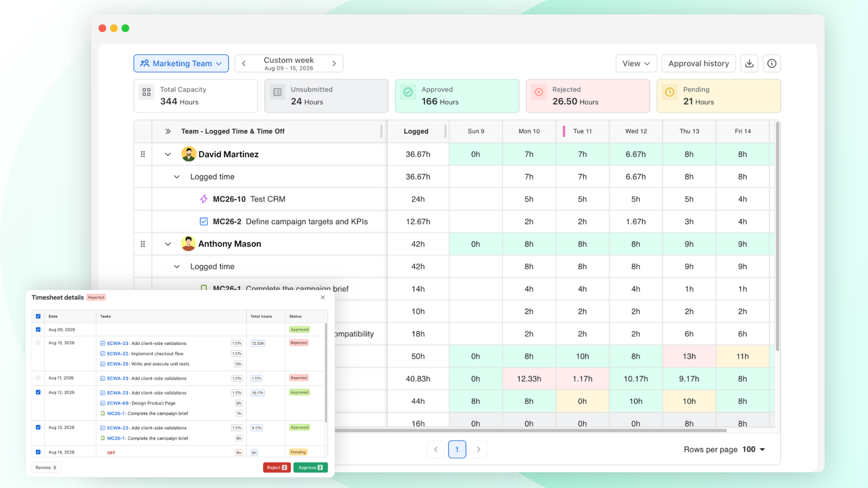
Task: Click the disabled Aug 10, 2026 checkbox
Action: point(38,343)
